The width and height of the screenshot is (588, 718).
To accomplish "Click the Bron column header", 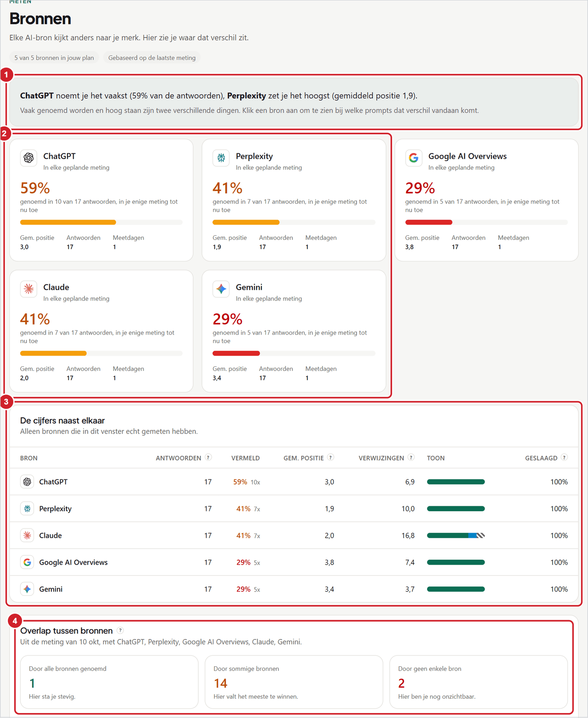I will tap(29, 458).
